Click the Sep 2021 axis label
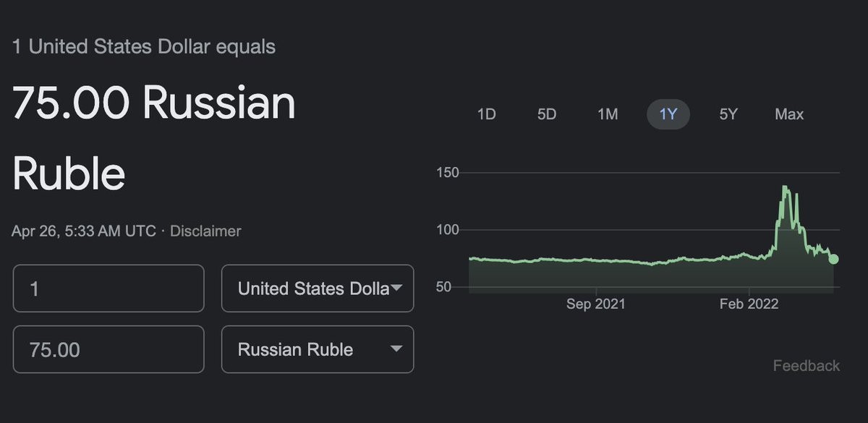Screen dimensions: 868x423 pyautogui.click(x=595, y=304)
